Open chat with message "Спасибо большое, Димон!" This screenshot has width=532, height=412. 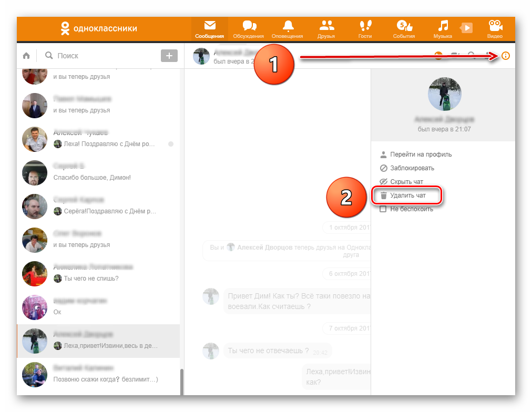click(x=100, y=172)
